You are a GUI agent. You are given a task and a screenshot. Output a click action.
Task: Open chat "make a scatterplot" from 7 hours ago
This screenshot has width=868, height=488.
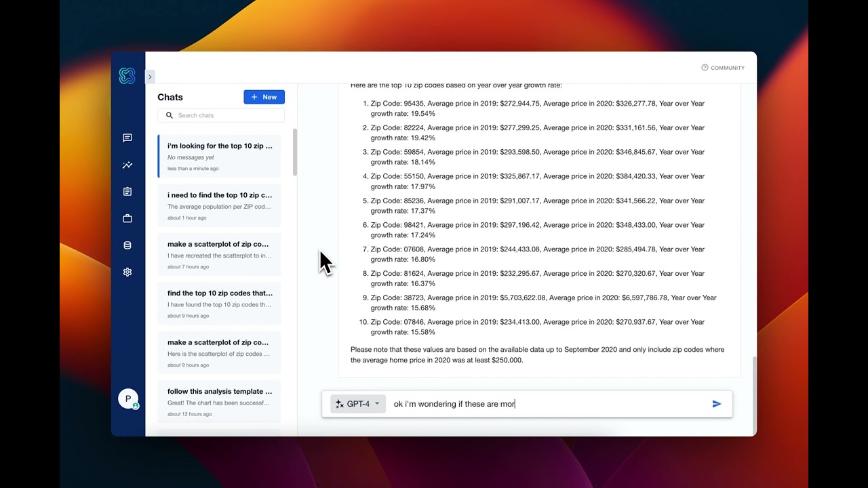pos(219,254)
